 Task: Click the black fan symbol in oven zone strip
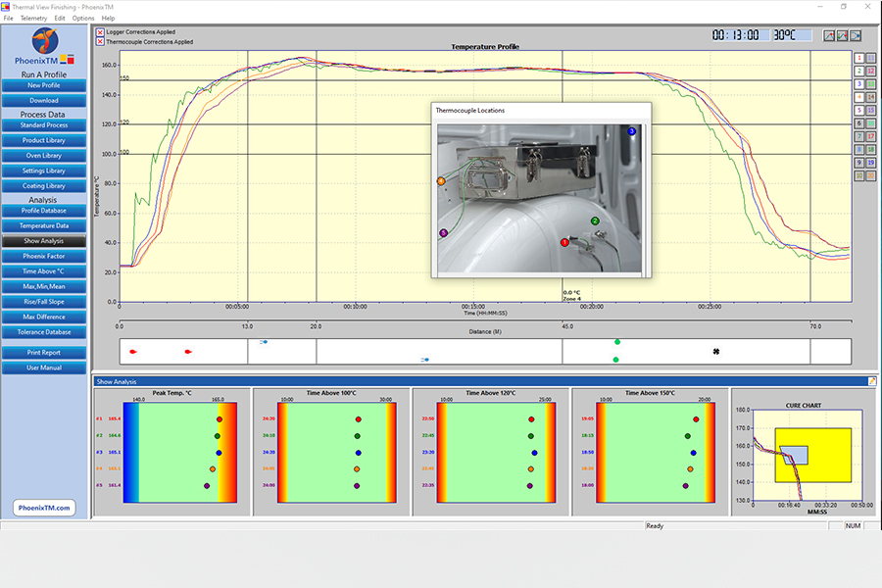(716, 352)
